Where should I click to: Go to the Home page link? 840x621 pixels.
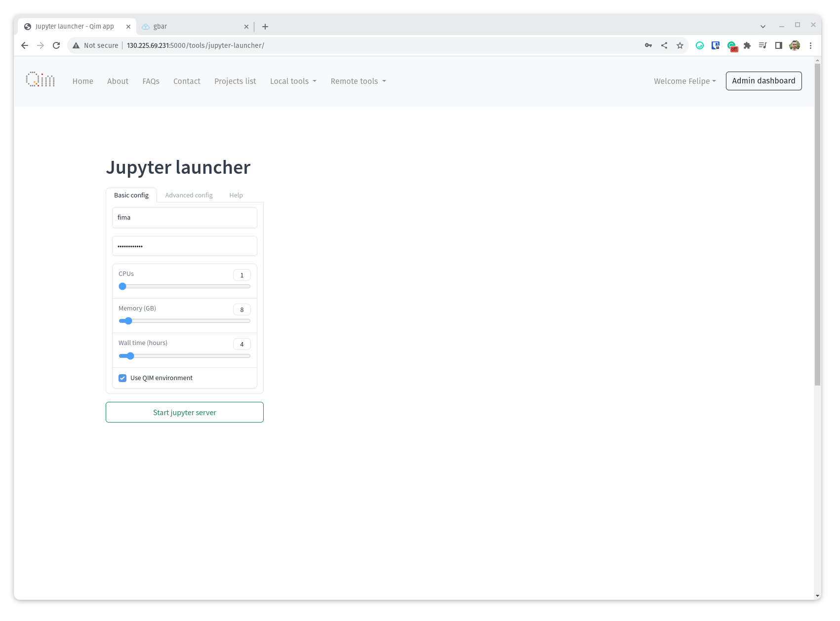tap(83, 81)
